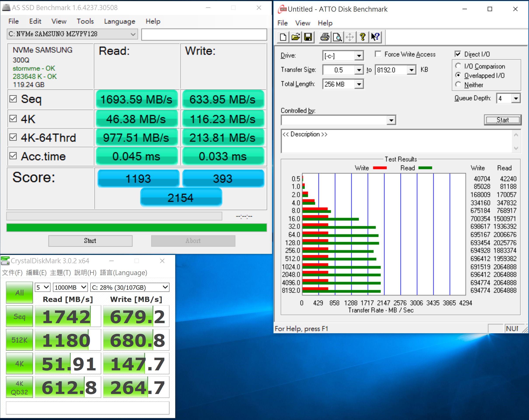The height and width of the screenshot is (420, 529).
Task: Open the Tools menu in AS SSD
Action: point(85,21)
